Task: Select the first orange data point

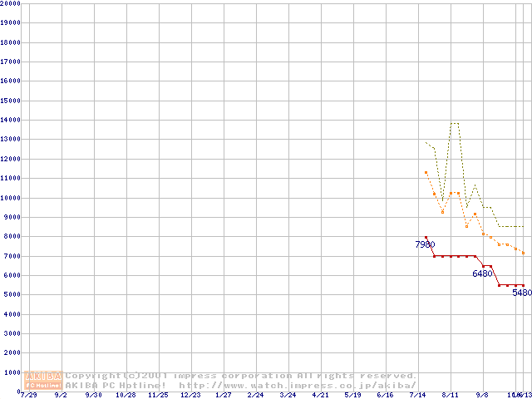Action: tap(426, 172)
